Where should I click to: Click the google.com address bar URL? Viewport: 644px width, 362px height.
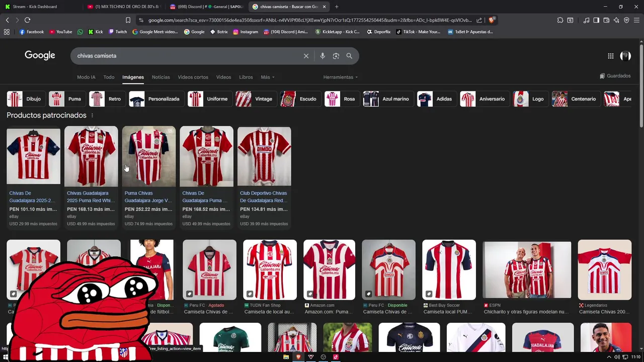[x=310, y=20]
